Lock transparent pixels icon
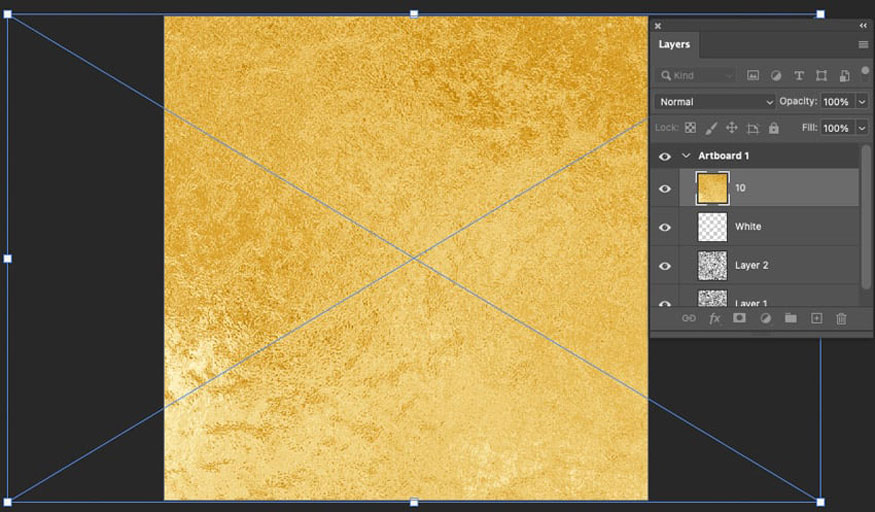 (690, 128)
